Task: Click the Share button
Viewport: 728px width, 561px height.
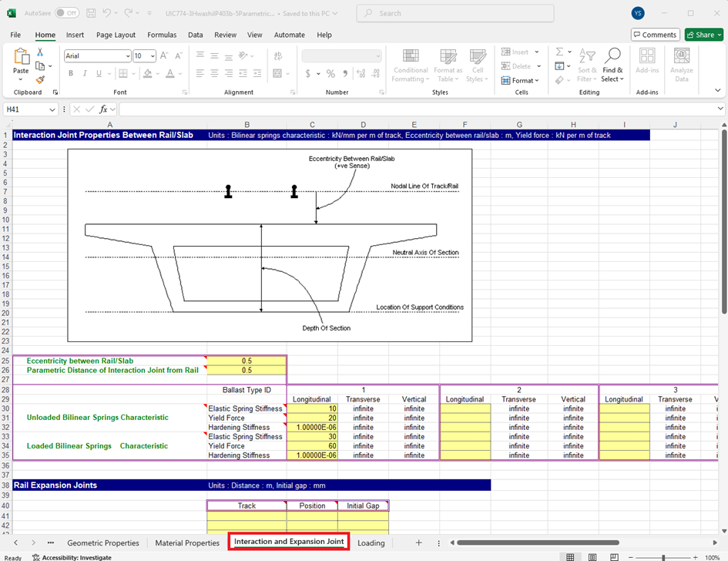Action: click(703, 35)
